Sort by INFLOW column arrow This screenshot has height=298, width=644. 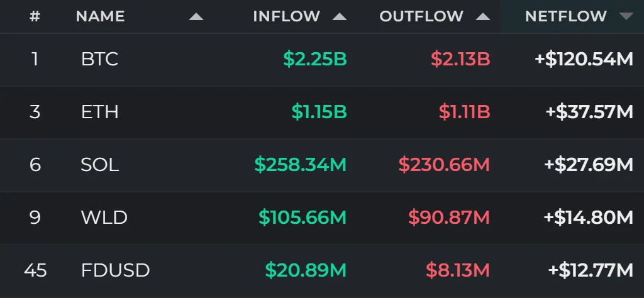click(x=339, y=16)
